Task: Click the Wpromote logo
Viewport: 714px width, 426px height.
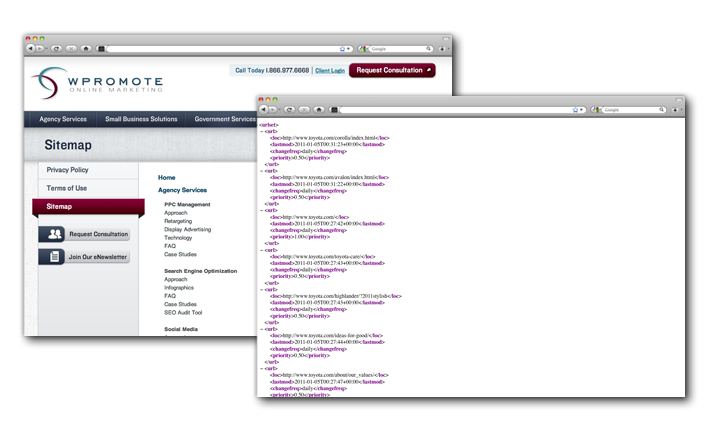Action: click(97, 83)
